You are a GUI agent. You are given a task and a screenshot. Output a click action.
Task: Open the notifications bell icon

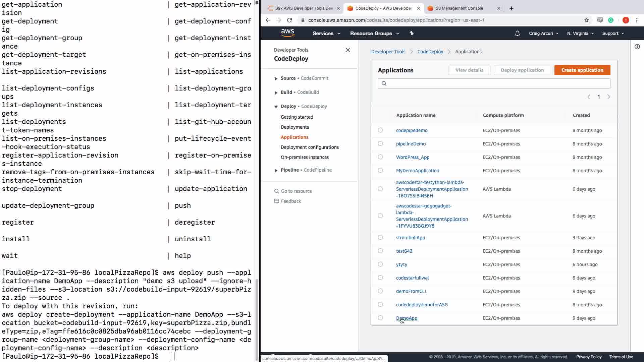[x=517, y=34]
